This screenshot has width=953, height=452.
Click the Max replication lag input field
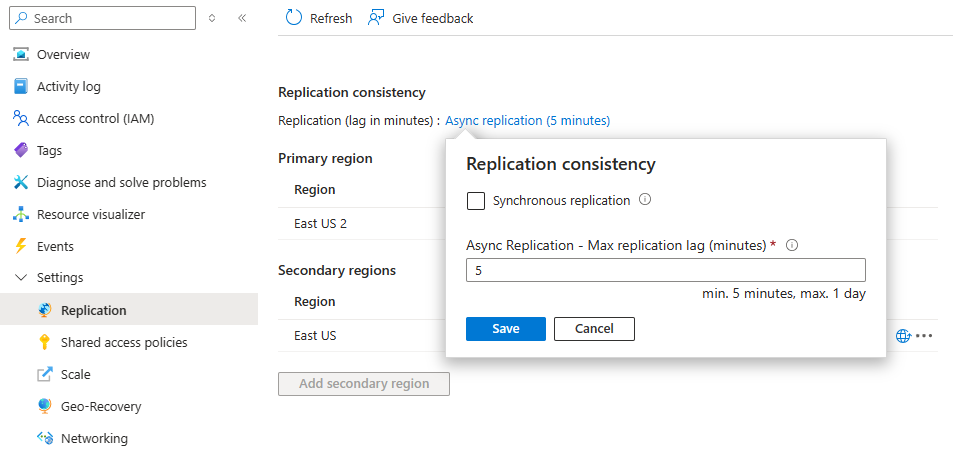(665, 270)
